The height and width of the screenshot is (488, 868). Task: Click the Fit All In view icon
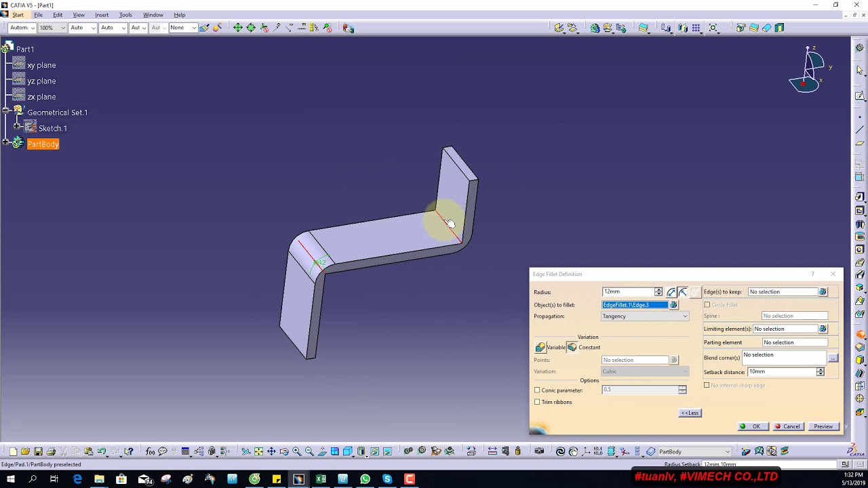(x=258, y=451)
